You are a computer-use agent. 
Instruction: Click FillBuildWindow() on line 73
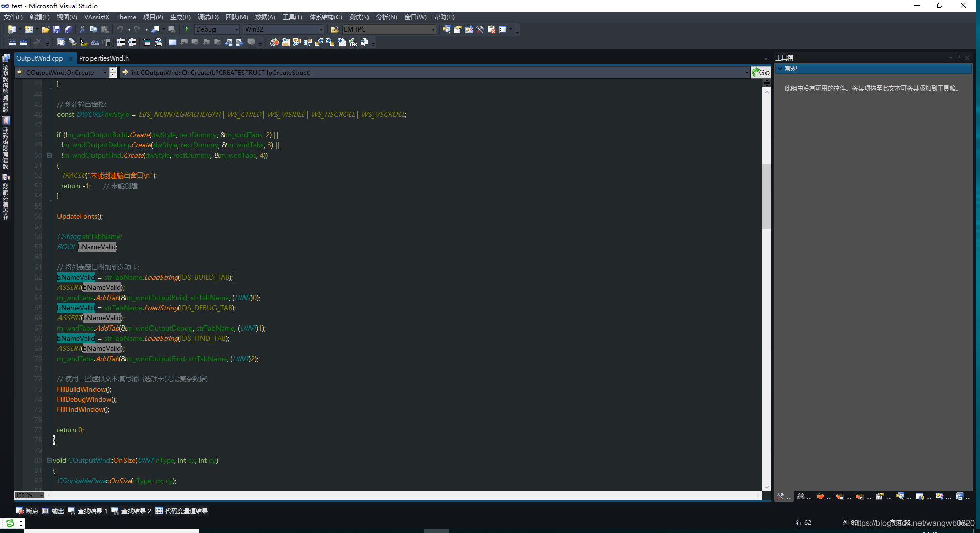click(x=84, y=389)
